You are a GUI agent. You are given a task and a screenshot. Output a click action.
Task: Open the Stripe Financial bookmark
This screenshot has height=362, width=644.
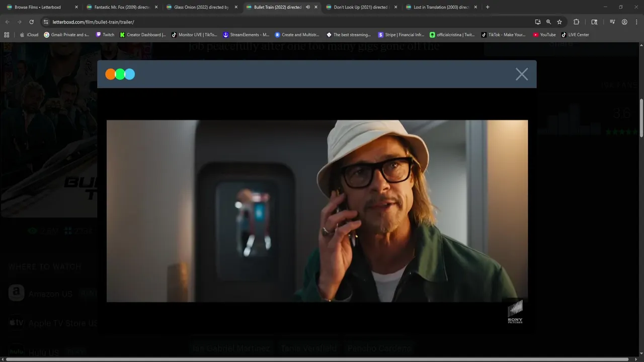coord(401,35)
